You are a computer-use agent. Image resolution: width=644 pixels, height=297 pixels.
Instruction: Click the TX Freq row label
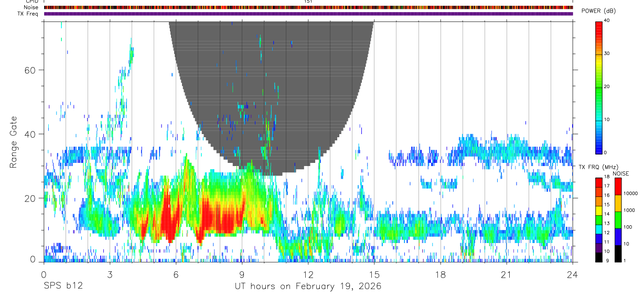[28, 14]
